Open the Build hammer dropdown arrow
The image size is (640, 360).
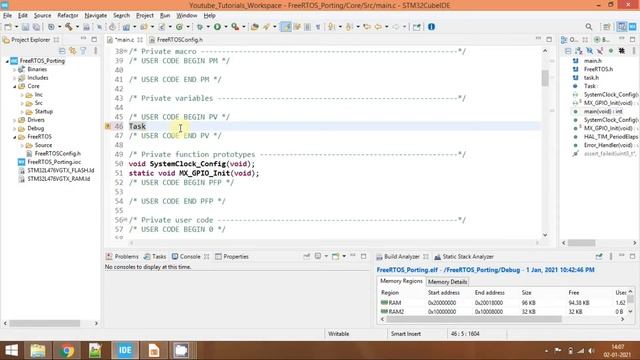pos(77,27)
